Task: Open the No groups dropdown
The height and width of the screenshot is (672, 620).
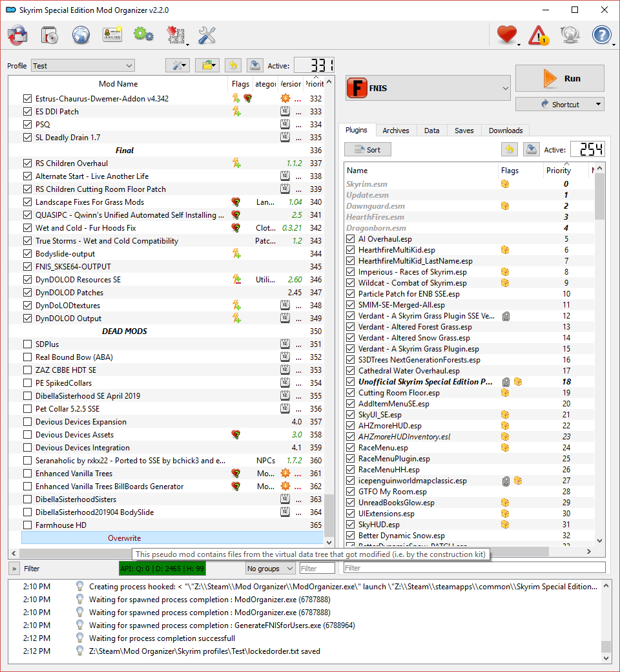Action: click(271, 568)
